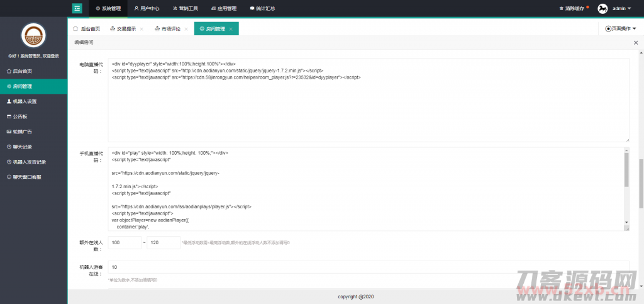Open the 用户中心 top menu
This screenshot has width=644, height=304.
point(147,9)
